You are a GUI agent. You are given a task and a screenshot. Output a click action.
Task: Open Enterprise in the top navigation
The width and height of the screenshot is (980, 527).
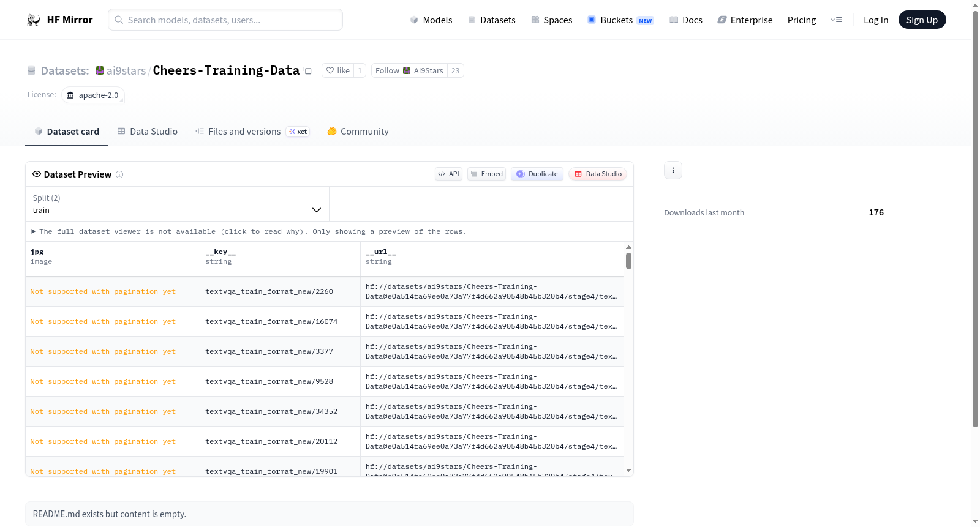[745, 20]
